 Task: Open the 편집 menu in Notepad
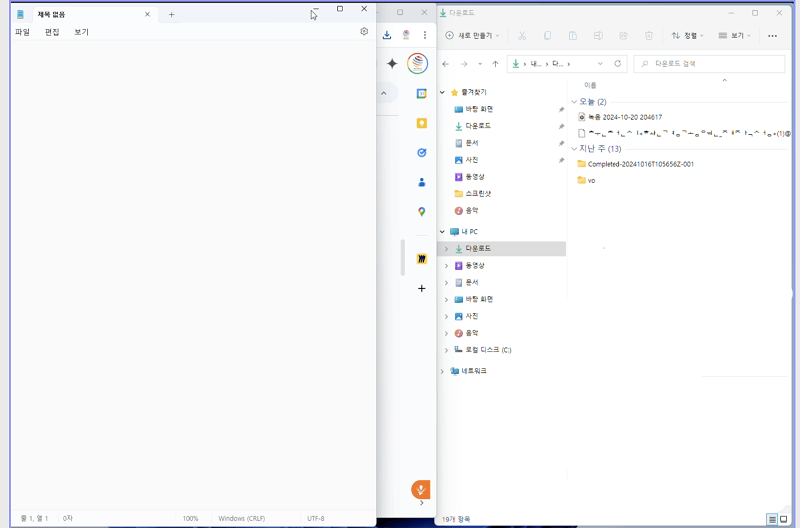pos(52,32)
